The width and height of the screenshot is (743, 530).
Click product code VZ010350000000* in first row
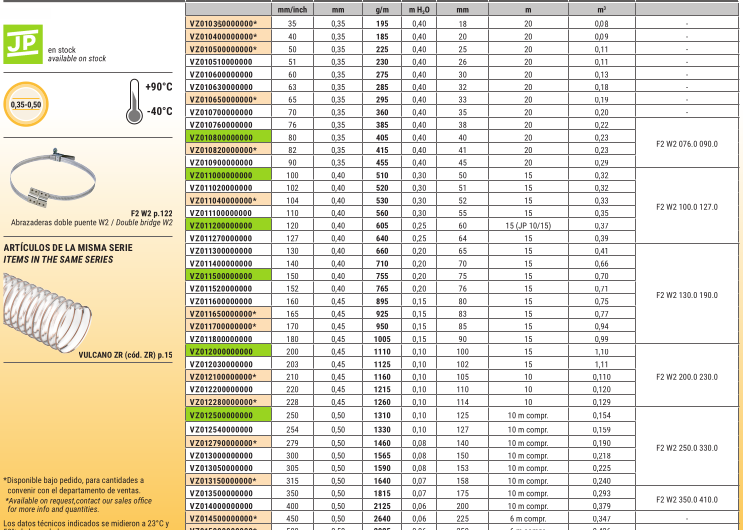pos(222,23)
